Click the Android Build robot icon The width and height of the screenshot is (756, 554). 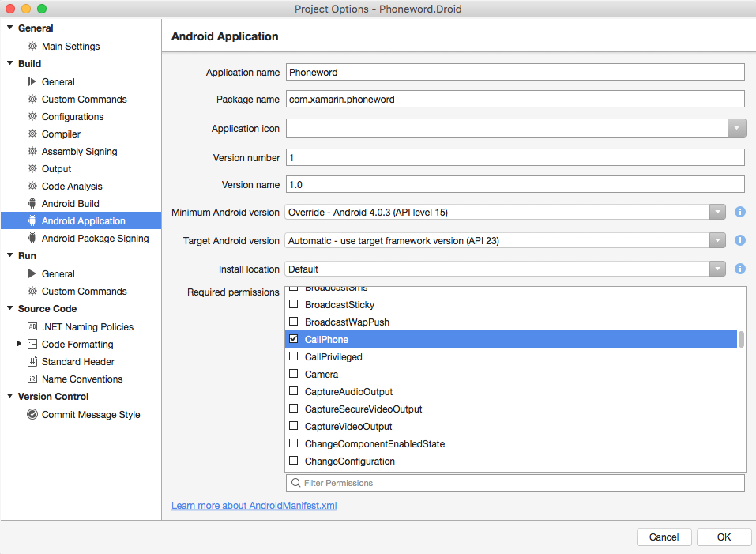click(32, 203)
